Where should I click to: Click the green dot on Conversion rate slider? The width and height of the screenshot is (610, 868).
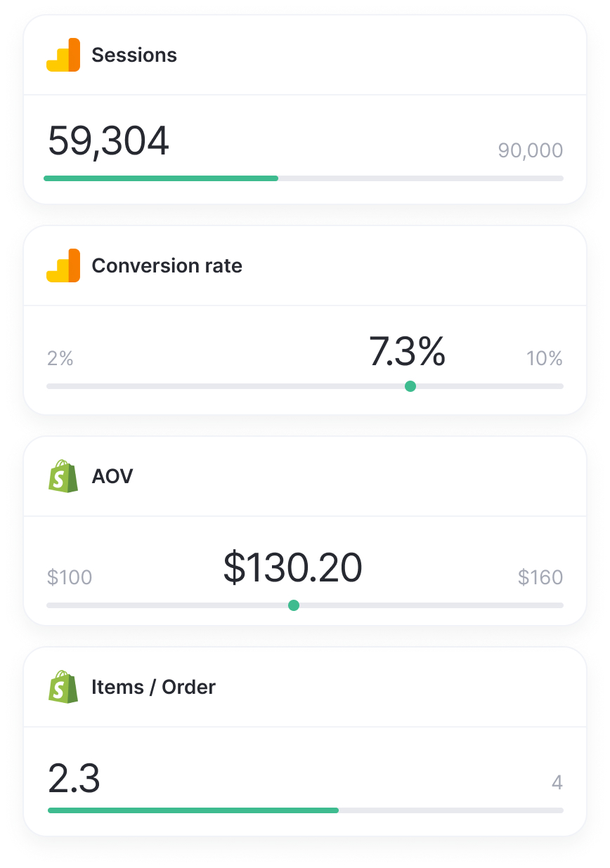coord(410,386)
